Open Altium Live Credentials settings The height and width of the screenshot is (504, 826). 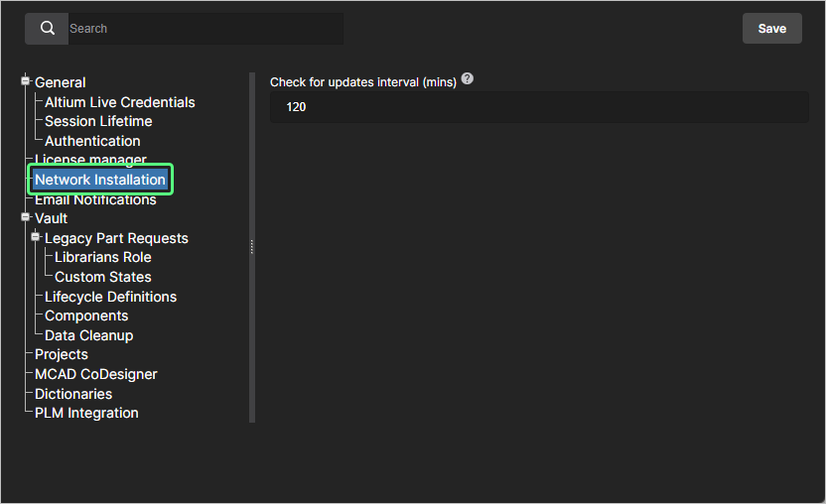pos(120,102)
